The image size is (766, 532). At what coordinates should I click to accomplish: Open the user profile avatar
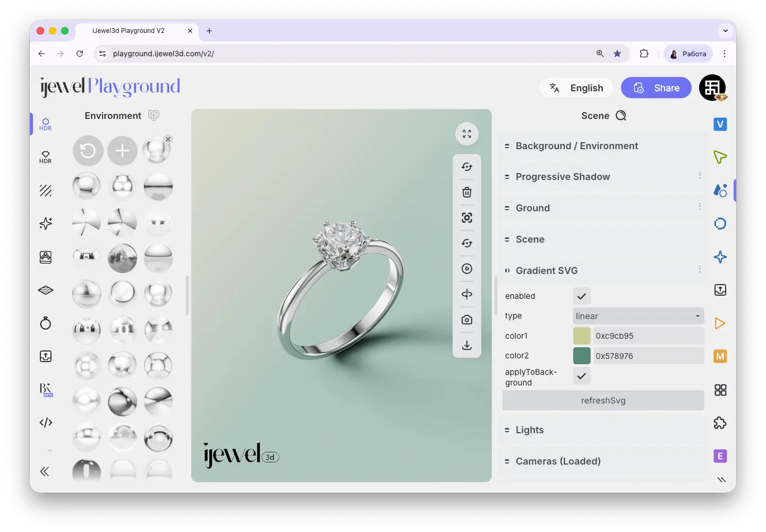(712, 88)
